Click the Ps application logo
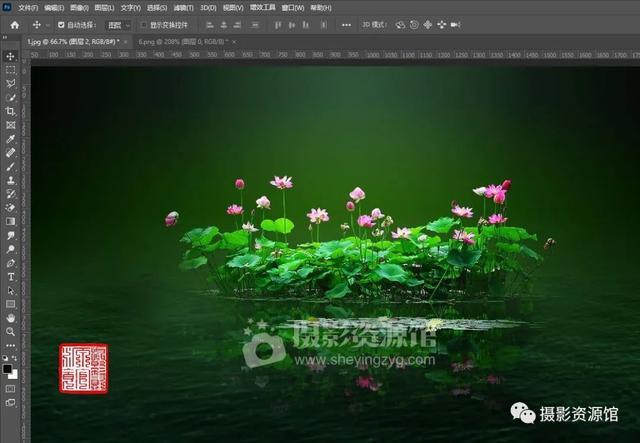The image size is (640, 443). (7, 7)
